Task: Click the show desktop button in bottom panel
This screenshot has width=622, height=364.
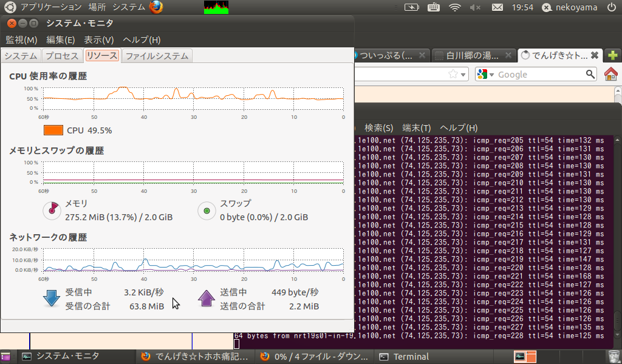Action: pyautogui.click(x=6, y=357)
